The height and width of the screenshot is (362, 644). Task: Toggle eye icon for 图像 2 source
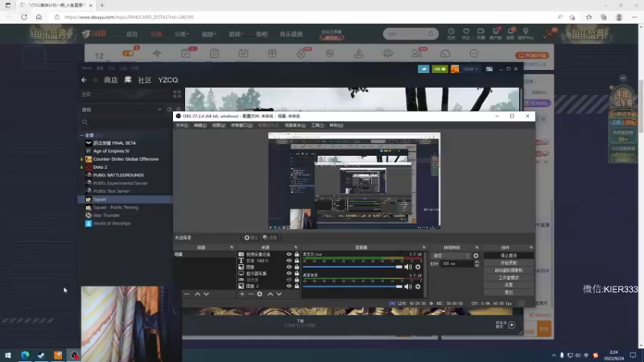(x=289, y=286)
